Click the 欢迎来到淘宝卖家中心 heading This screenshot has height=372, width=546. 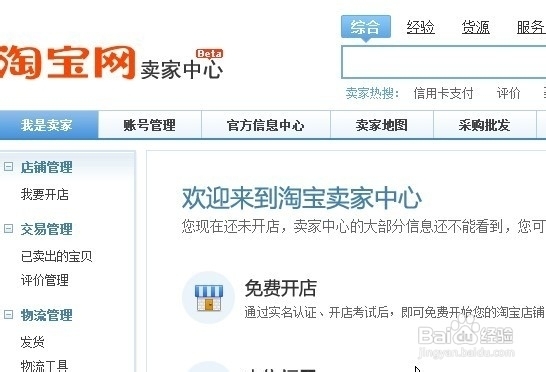[x=302, y=198]
